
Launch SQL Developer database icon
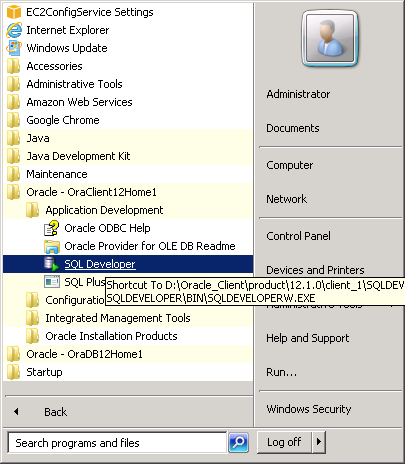(51, 264)
